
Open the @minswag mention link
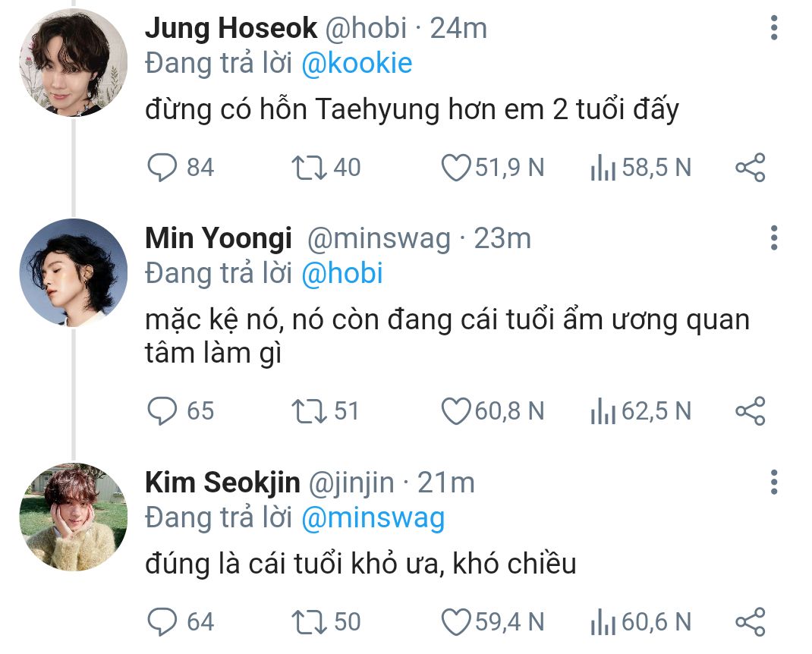373,518
